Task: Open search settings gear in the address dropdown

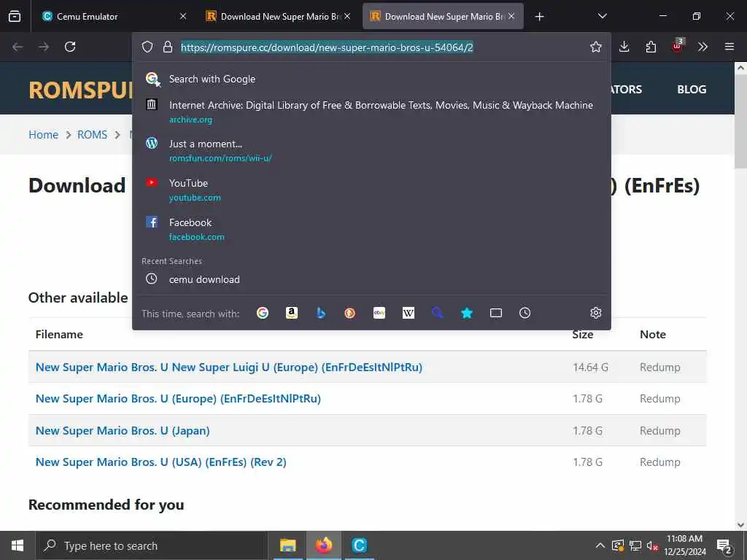Action: 595,313
